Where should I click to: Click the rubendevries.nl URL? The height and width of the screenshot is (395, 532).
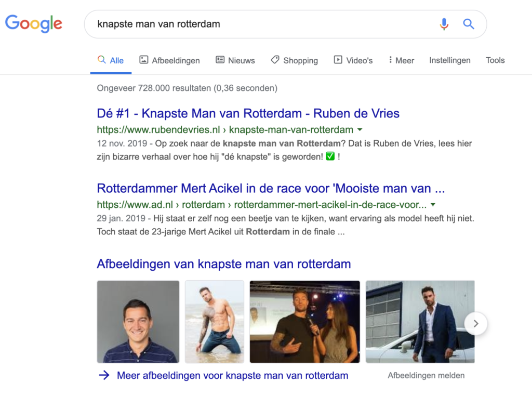tap(225, 129)
